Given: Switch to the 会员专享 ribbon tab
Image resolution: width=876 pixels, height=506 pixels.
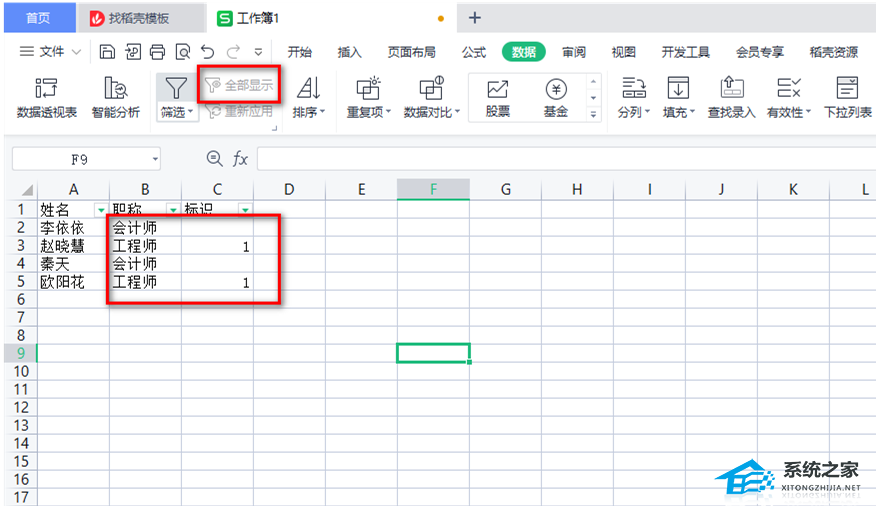Looking at the screenshot, I should 760,52.
